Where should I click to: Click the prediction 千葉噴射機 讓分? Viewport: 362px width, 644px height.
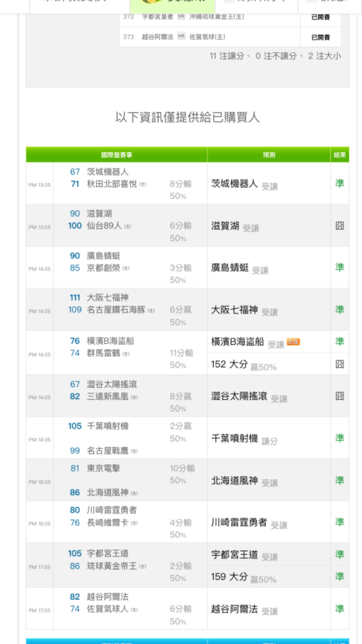click(245, 439)
